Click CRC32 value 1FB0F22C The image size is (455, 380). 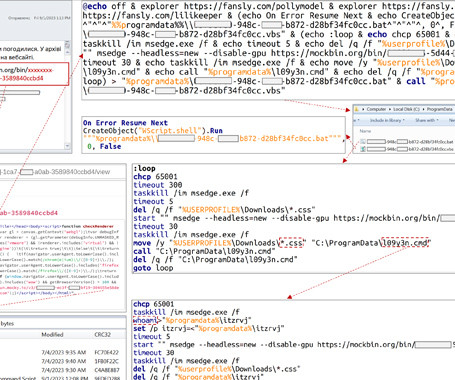tap(107, 361)
